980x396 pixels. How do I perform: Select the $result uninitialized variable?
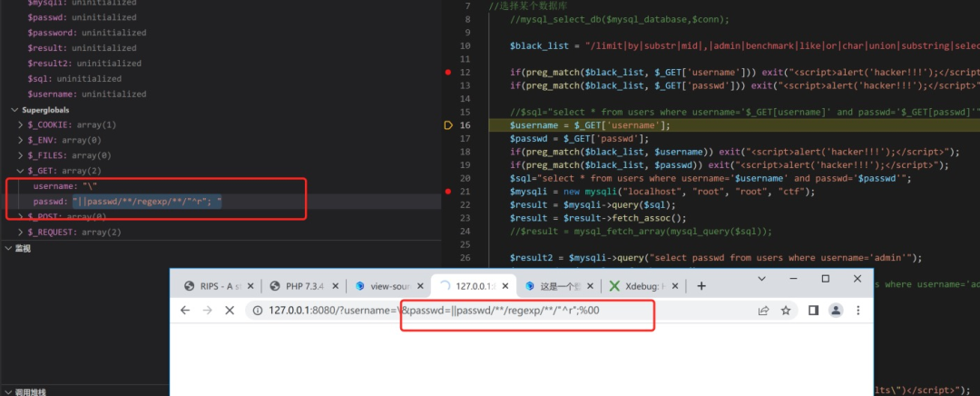82,47
